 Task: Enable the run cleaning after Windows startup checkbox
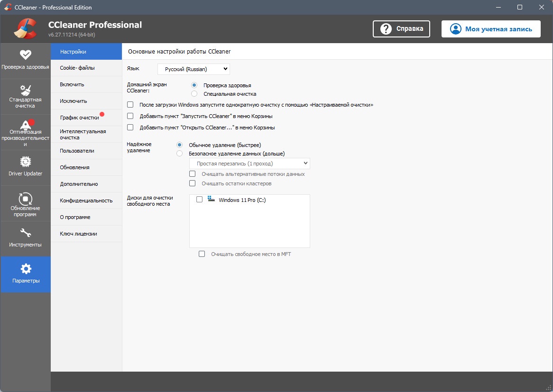(x=130, y=105)
